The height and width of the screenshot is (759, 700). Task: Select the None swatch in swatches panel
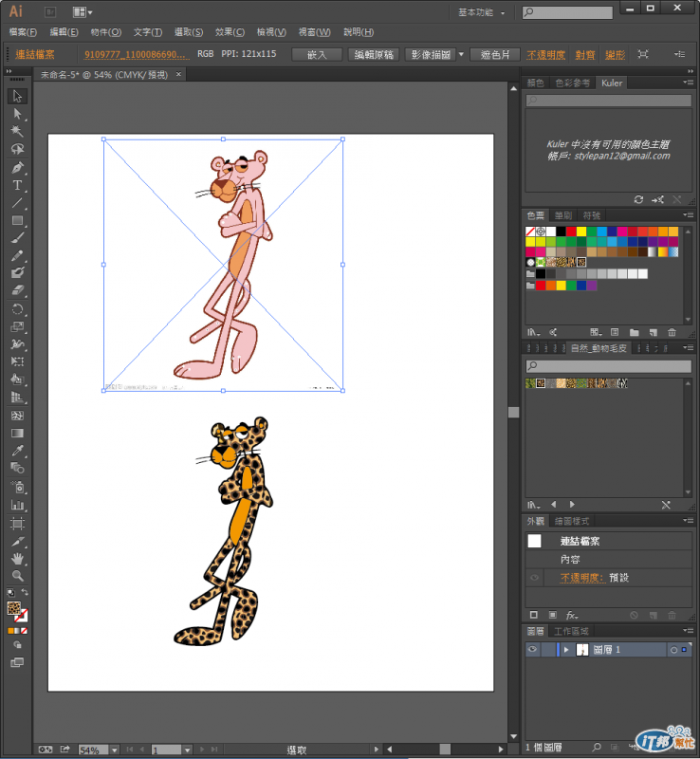(x=530, y=231)
